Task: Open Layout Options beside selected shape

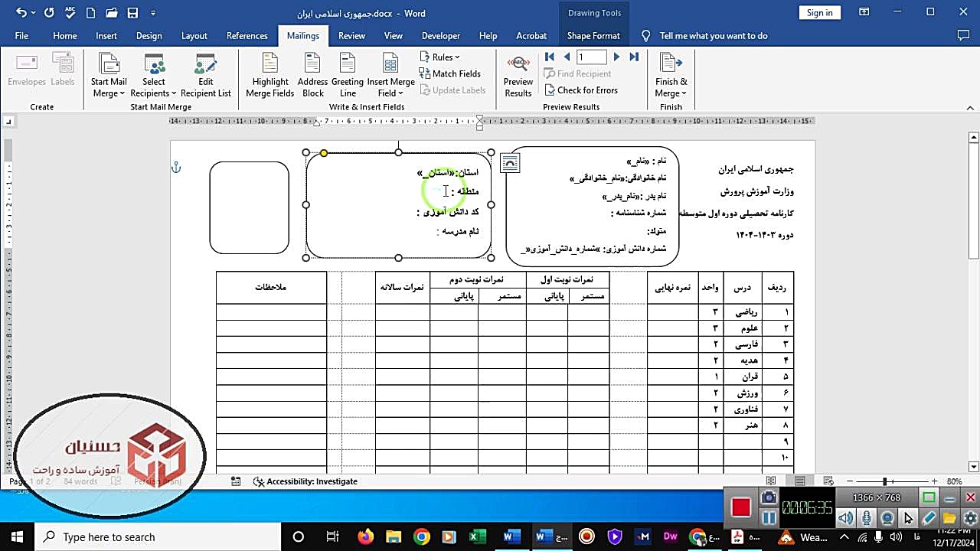Action: 510,161
